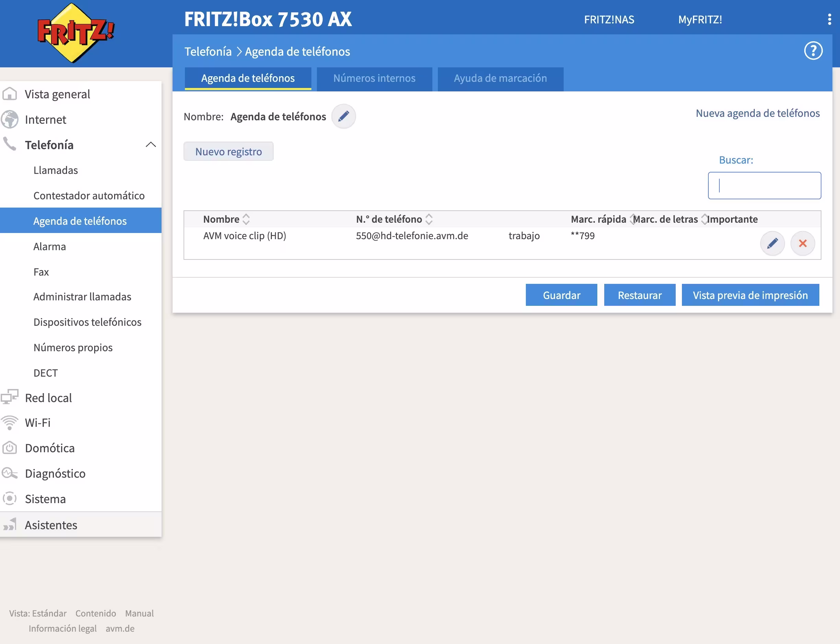Open Asistentes label
Image resolution: width=840 pixels, height=644 pixels.
51,525
